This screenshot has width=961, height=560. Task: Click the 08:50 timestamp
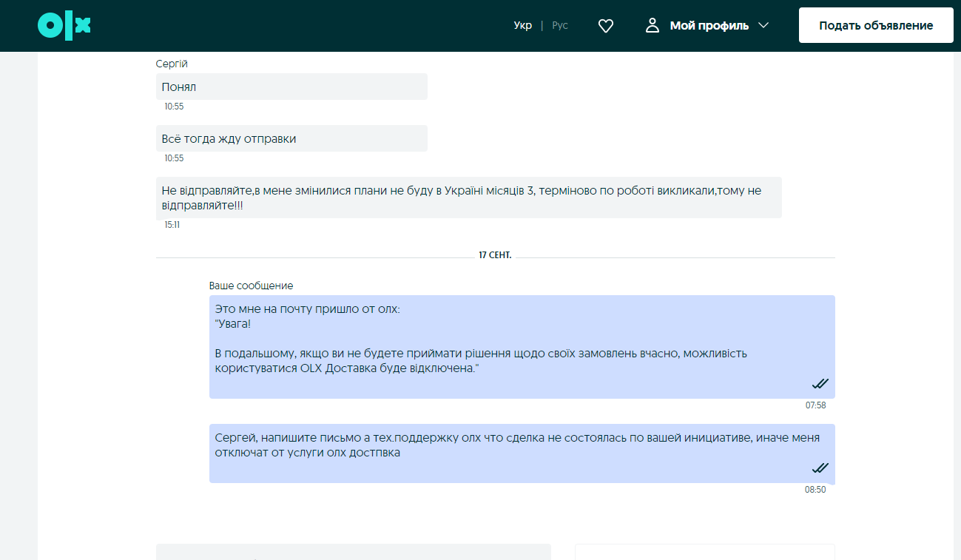[x=816, y=490]
